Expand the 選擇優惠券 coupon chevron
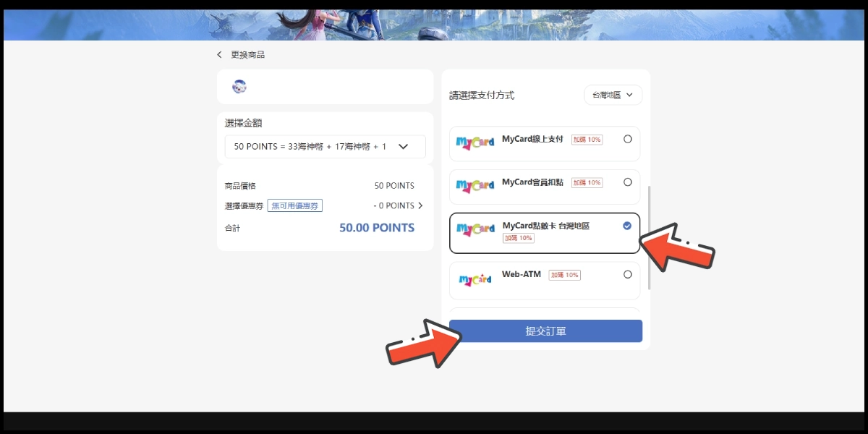Image resolution: width=868 pixels, height=434 pixels. click(x=421, y=205)
